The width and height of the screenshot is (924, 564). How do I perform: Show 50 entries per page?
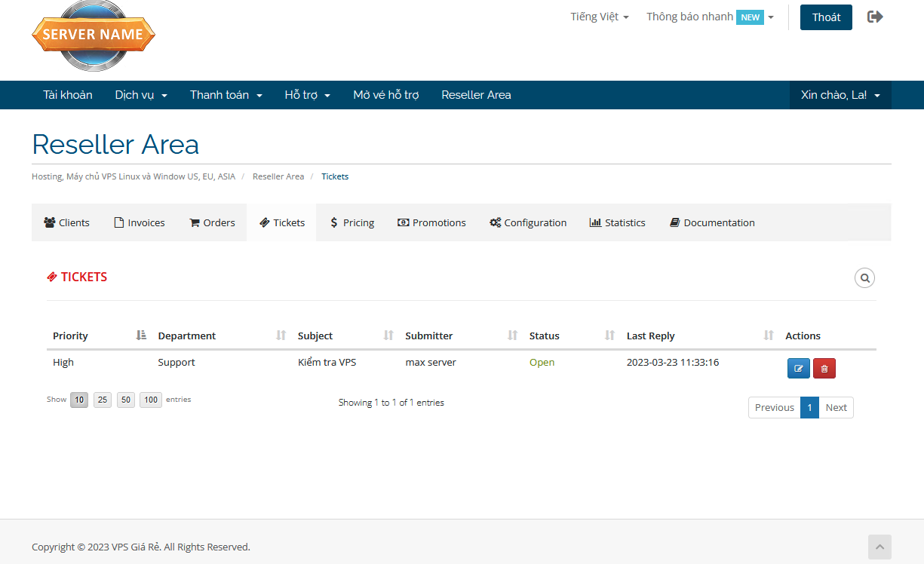[x=126, y=400]
